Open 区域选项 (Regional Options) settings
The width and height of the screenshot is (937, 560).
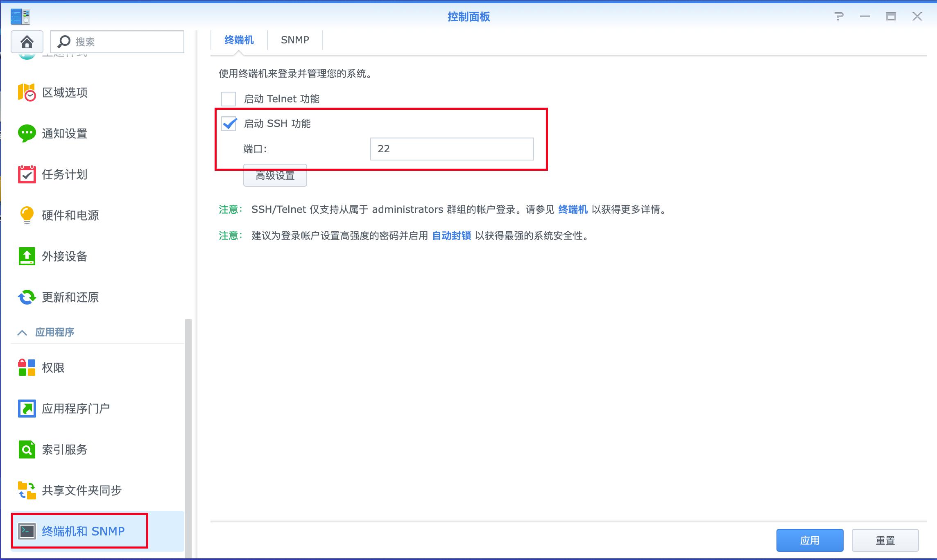click(64, 93)
